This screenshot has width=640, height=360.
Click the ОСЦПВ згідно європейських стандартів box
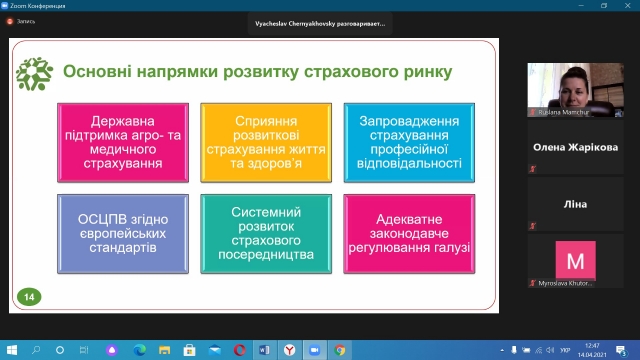(123, 234)
